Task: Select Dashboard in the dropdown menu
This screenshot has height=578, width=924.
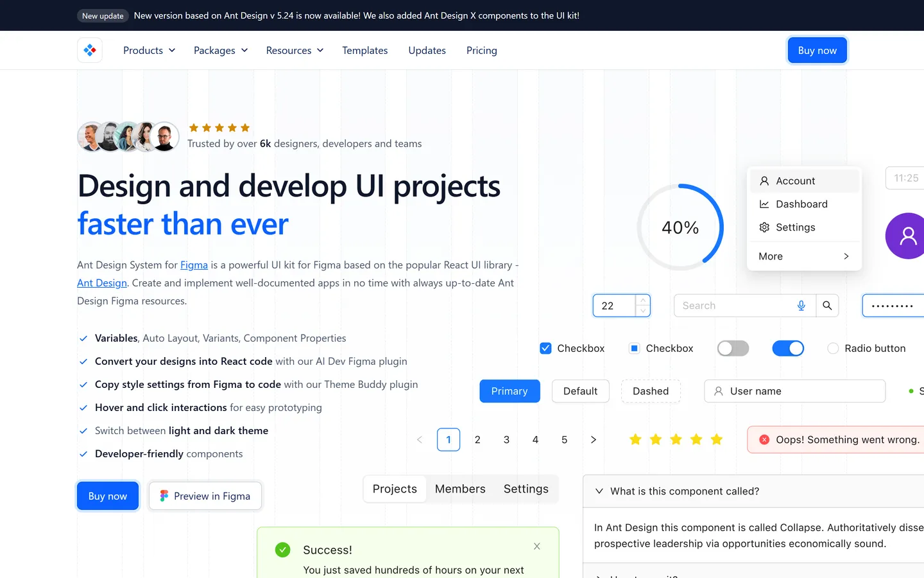Action: 804,204
